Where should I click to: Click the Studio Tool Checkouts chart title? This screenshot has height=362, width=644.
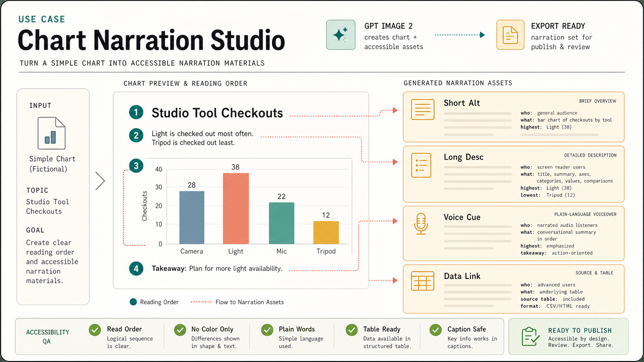tap(217, 113)
